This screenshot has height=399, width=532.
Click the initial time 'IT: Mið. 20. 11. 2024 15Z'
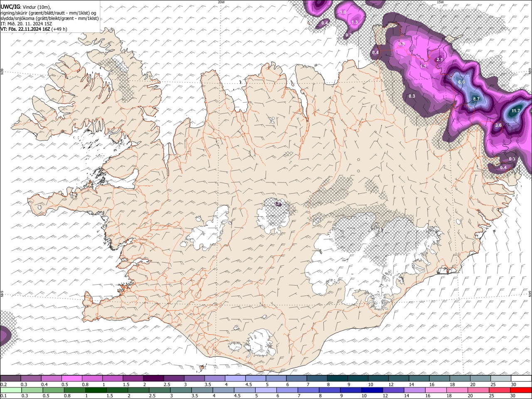point(26,24)
